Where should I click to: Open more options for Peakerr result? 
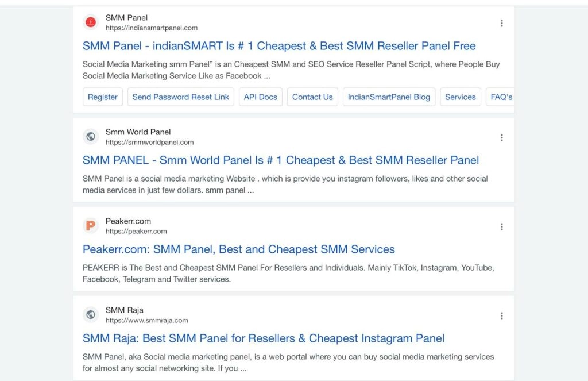(x=501, y=226)
